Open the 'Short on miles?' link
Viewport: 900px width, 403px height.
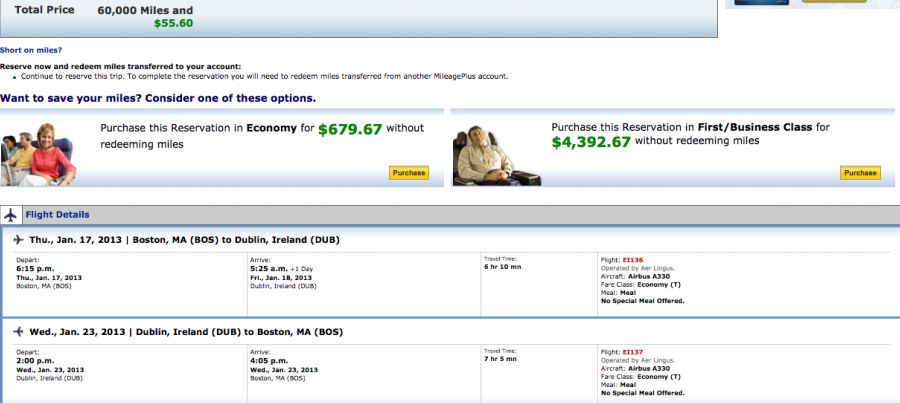click(31, 50)
